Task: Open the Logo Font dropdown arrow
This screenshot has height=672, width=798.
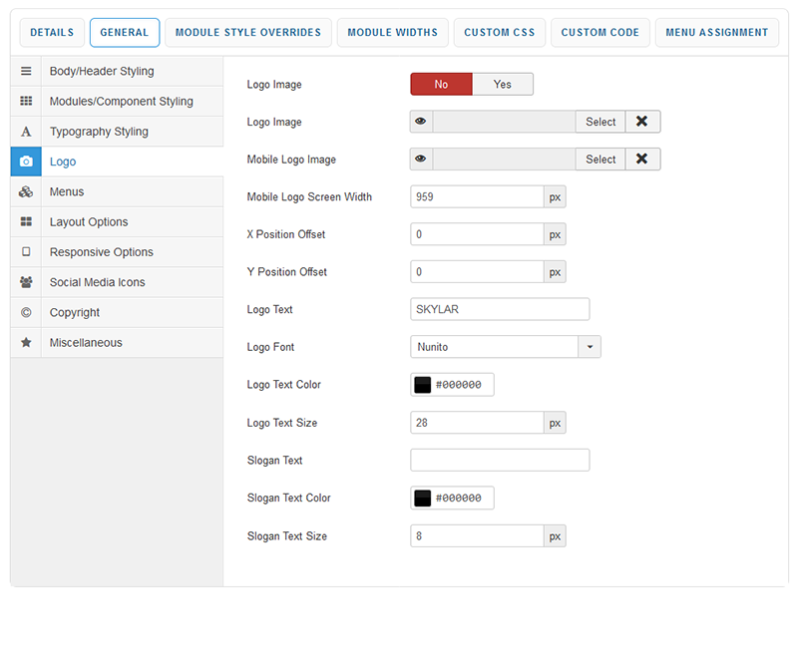Action: coord(590,347)
